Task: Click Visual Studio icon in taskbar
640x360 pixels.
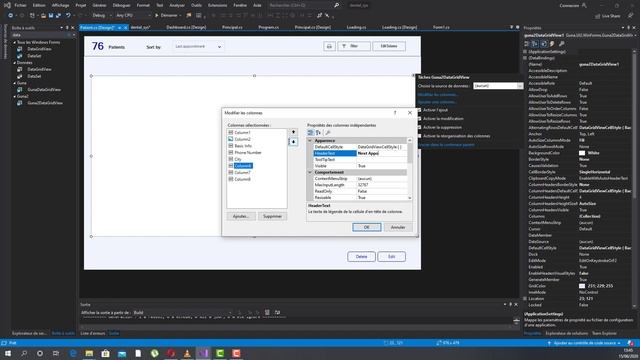Action: pyautogui.click(x=203, y=353)
